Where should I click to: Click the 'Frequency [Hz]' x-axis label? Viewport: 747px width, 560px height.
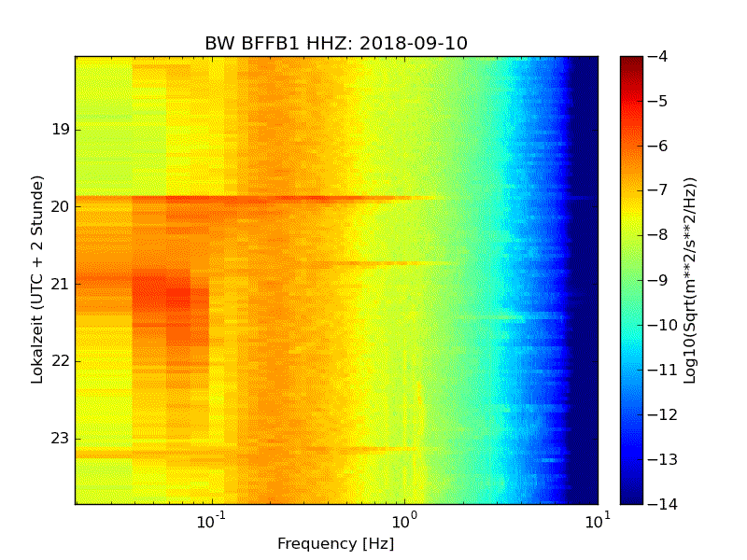pos(336,543)
